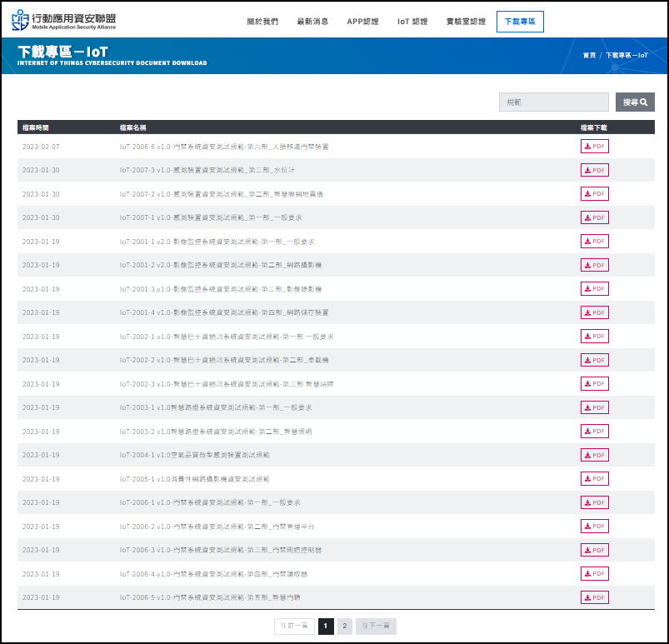Go to the next page with 往下一頁
This screenshot has width=669, height=644.
376,626
